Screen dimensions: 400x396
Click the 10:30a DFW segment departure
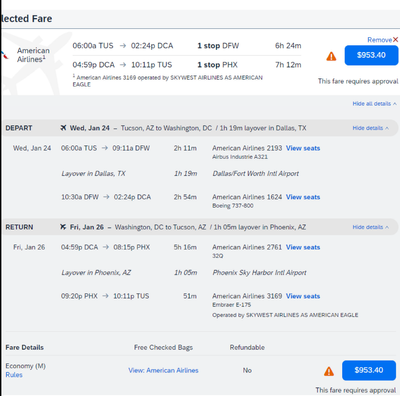tap(80, 197)
